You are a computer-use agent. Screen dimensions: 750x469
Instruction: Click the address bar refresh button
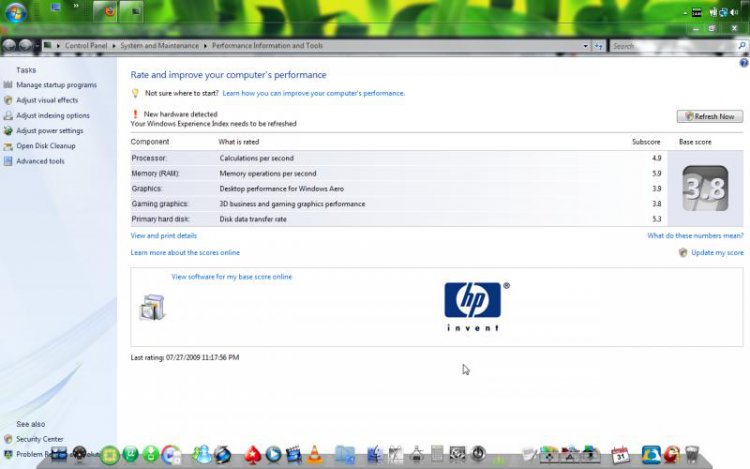coord(599,46)
